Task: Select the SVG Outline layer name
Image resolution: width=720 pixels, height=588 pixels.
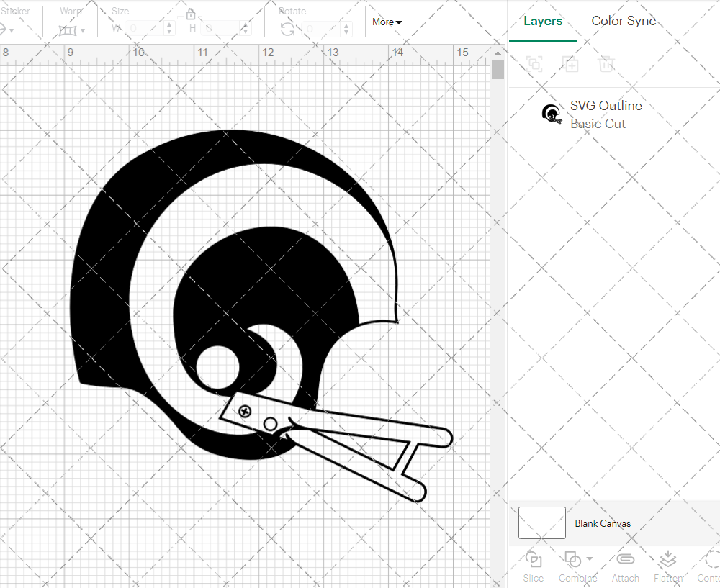Action: (x=606, y=106)
